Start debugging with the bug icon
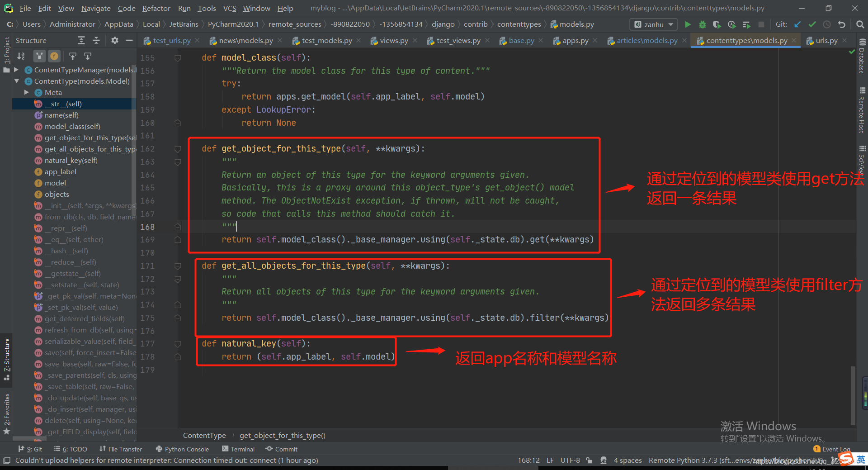Image resolution: width=868 pixels, height=470 pixels. [x=702, y=24]
